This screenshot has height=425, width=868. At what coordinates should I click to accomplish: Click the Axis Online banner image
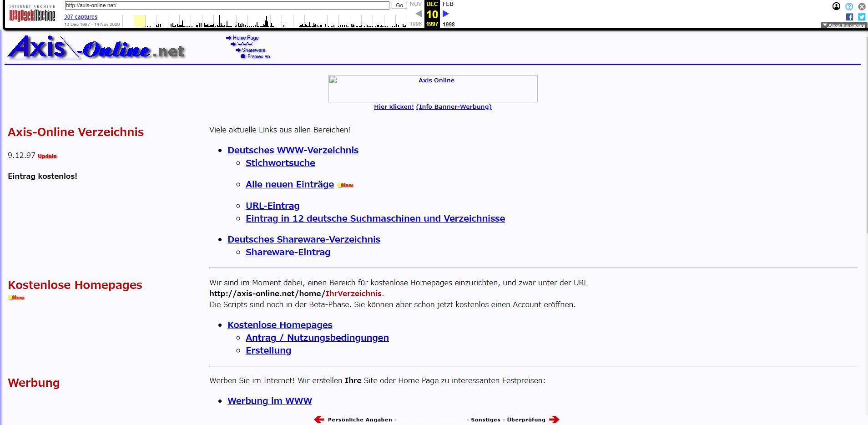point(433,89)
